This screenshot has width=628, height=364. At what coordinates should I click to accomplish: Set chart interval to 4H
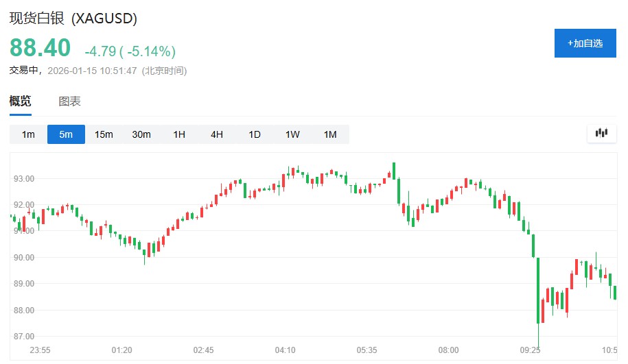coord(217,134)
